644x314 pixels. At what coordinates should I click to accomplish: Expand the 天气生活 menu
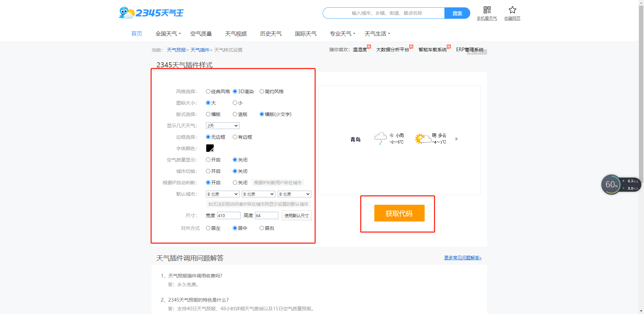coord(377,34)
